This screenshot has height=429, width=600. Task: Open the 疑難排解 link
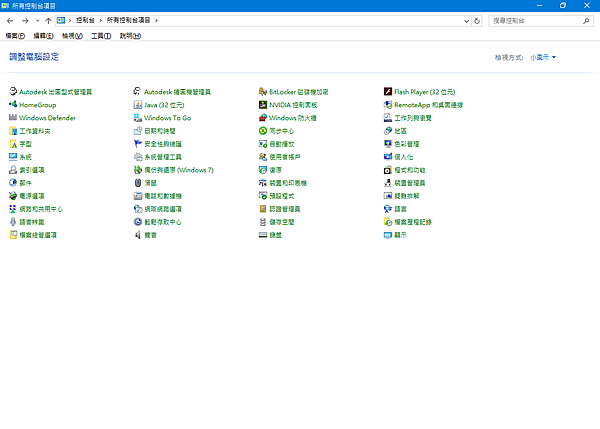pos(407,196)
